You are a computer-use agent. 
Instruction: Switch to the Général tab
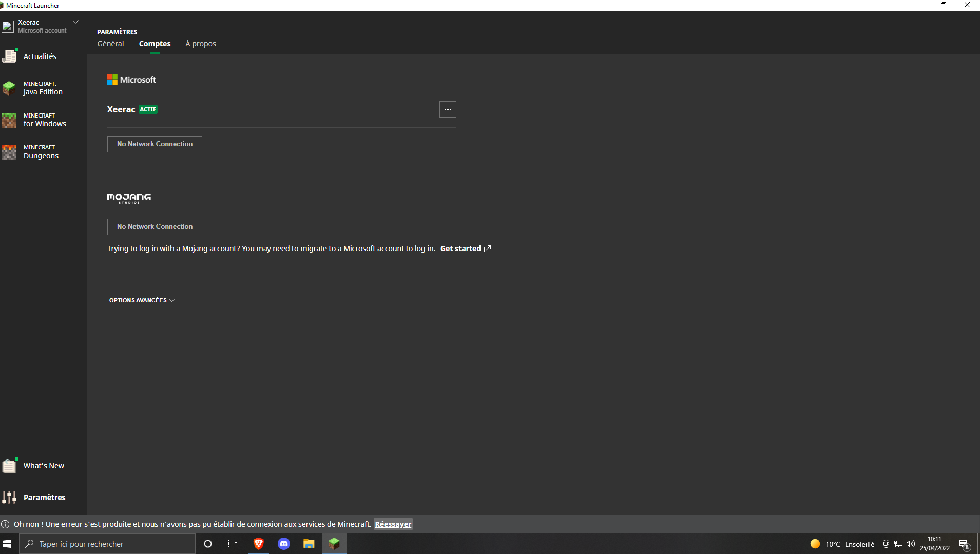point(110,44)
